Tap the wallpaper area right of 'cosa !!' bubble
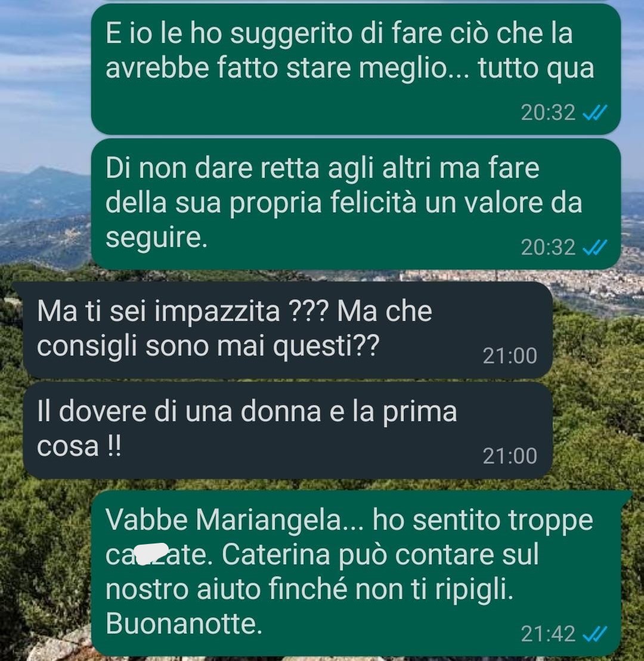 coord(599,430)
